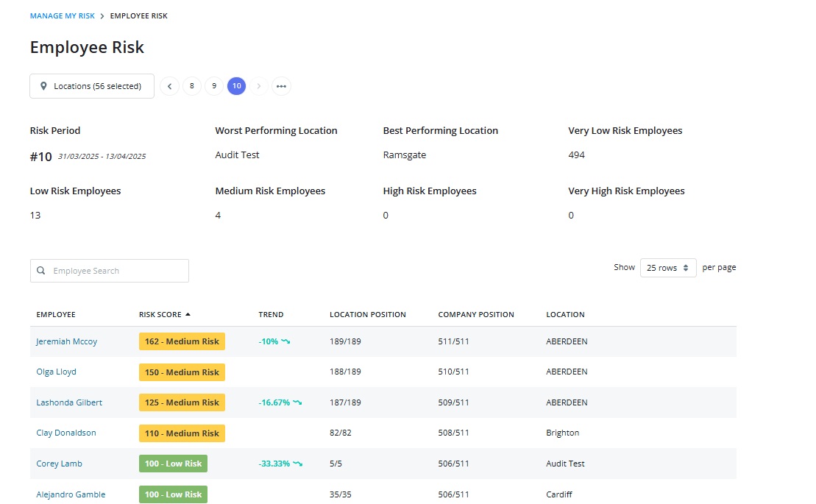This screenshot has height=504, width=816.
Task: Click the Ramsgate best performing location value
Action: (x=405, y=155)
